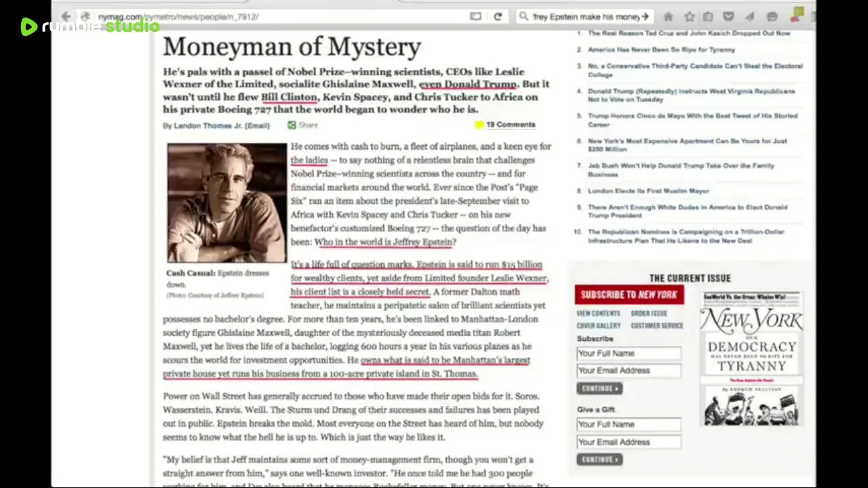Open the Share link
The image size is (868, 488).
308,125
